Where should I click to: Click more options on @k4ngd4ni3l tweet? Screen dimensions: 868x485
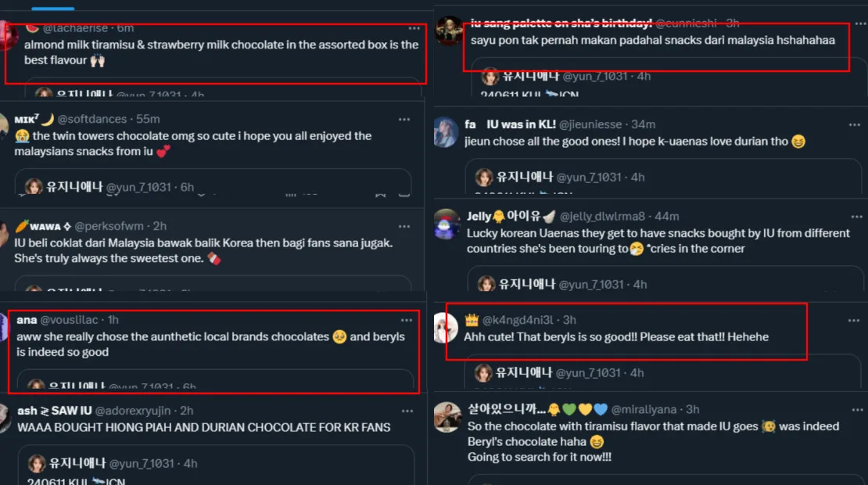point(854,320)
